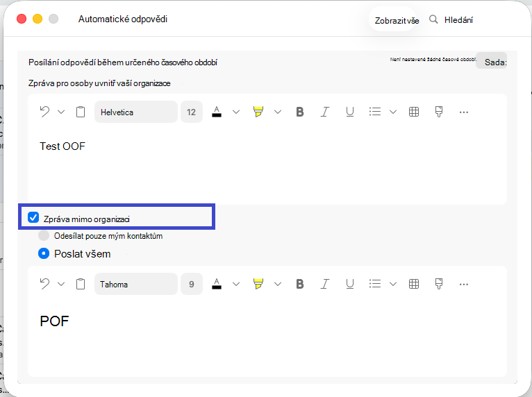Click Hledání search field
Image resolution: width=532 pixels, height=397 pixels.
pyautogui.click(x=458, y=19)
